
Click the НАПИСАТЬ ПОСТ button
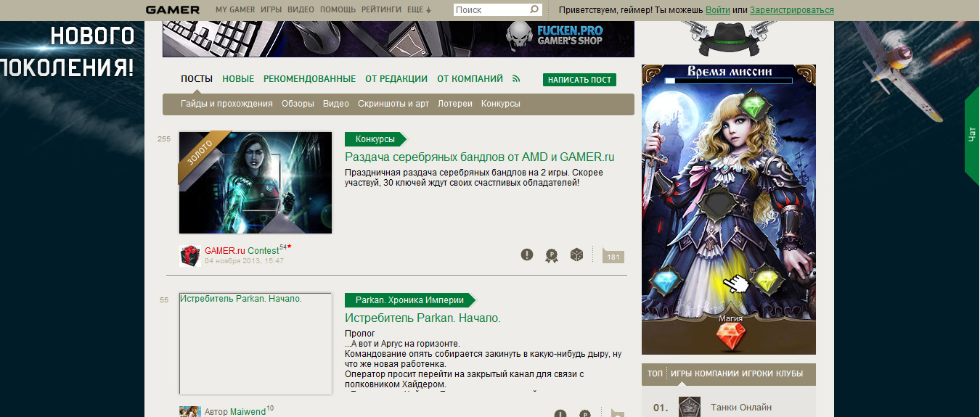579,80
